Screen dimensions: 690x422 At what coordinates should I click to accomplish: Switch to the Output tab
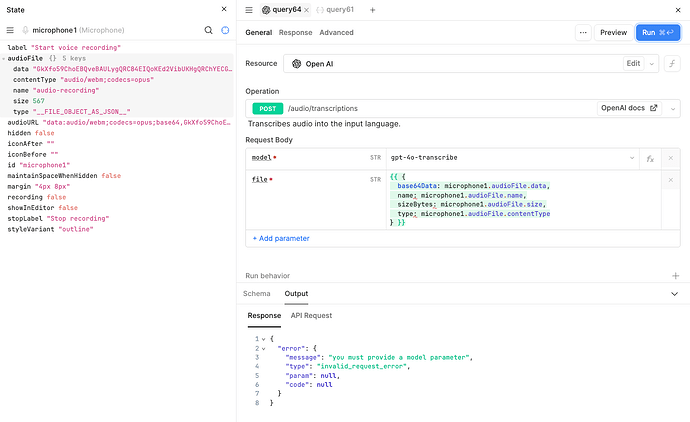[296, 294]
